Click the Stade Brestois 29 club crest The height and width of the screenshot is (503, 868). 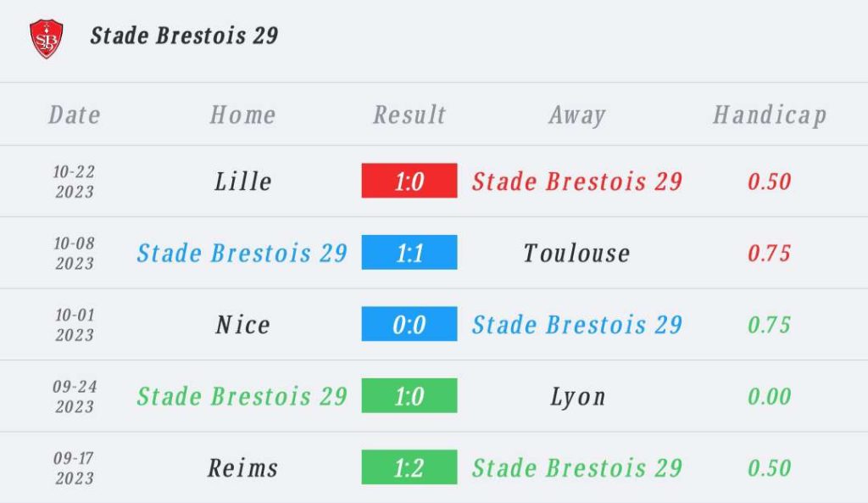[46, 38]
